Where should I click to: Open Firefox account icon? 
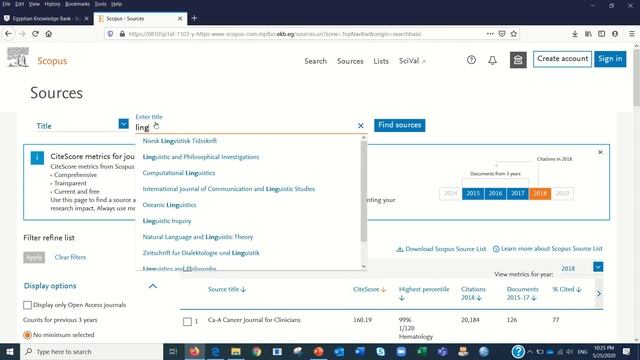coord(615,34)
